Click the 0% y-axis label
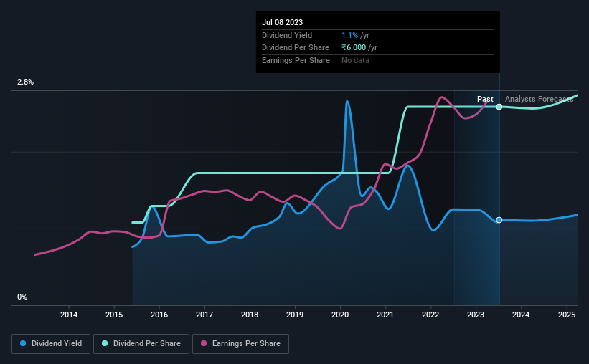 point(22,297)
